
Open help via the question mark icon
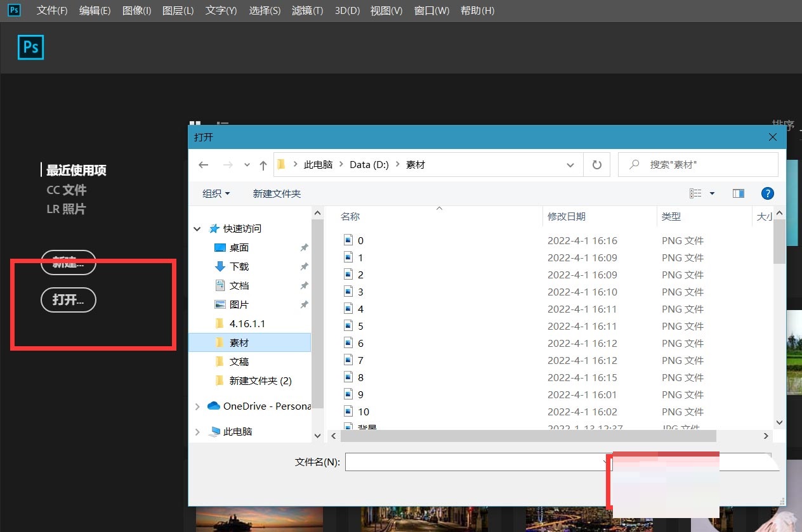pos(768,193)
